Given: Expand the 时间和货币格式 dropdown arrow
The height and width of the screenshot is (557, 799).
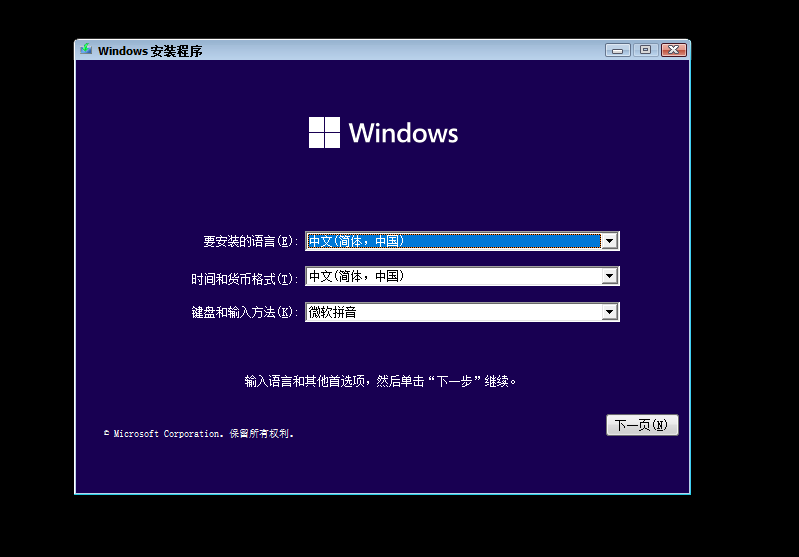Looking at the screenshot, I should pos(609,276).
